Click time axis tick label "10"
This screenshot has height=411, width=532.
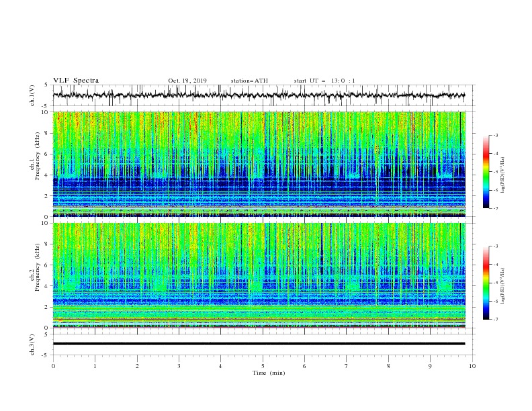pyautogui.click(x=472, y=366)
